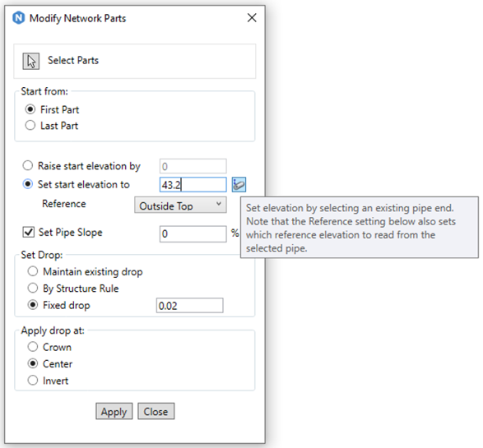Click the Close button
This screenshot has width=483, height=448.
[156, 411]
